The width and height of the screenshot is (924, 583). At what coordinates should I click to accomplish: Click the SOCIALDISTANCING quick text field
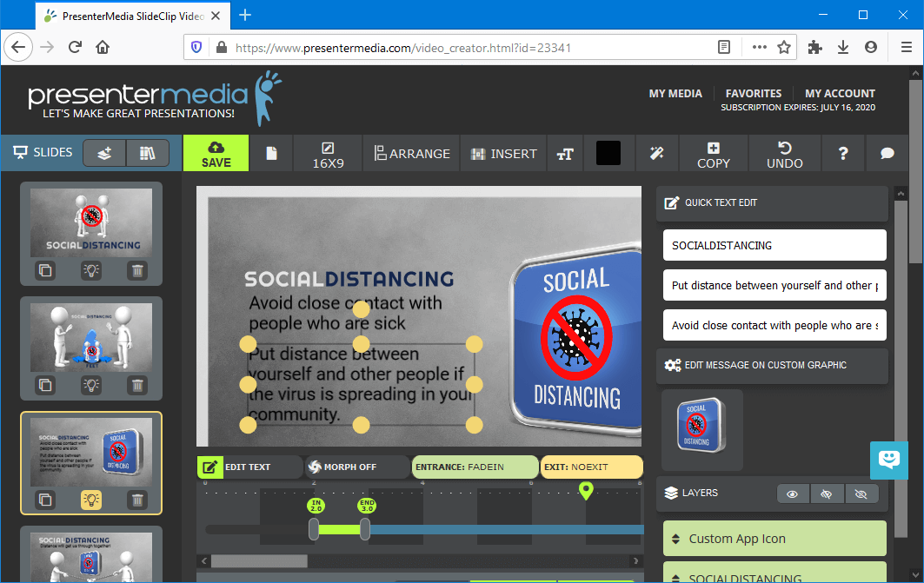pos(774,245)
